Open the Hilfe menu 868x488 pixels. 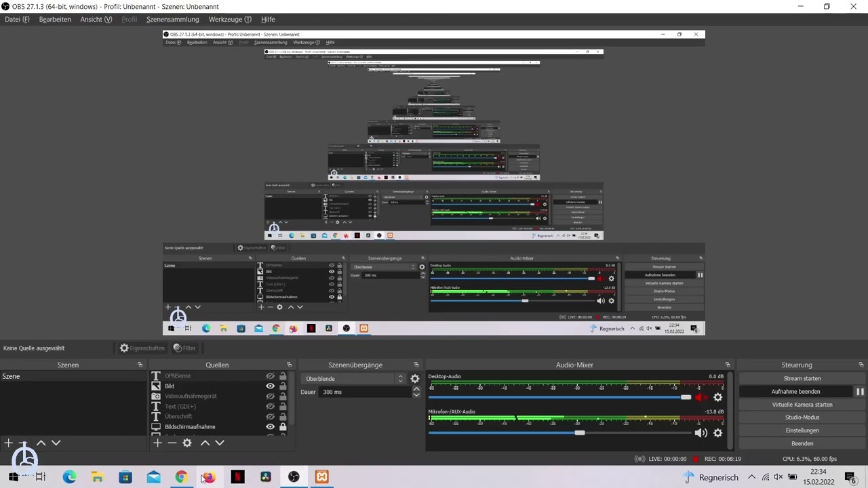coord(268,19)
